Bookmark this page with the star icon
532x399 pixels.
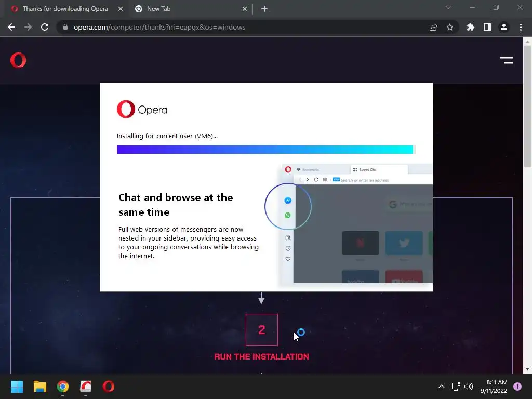(x=450, y=27)
